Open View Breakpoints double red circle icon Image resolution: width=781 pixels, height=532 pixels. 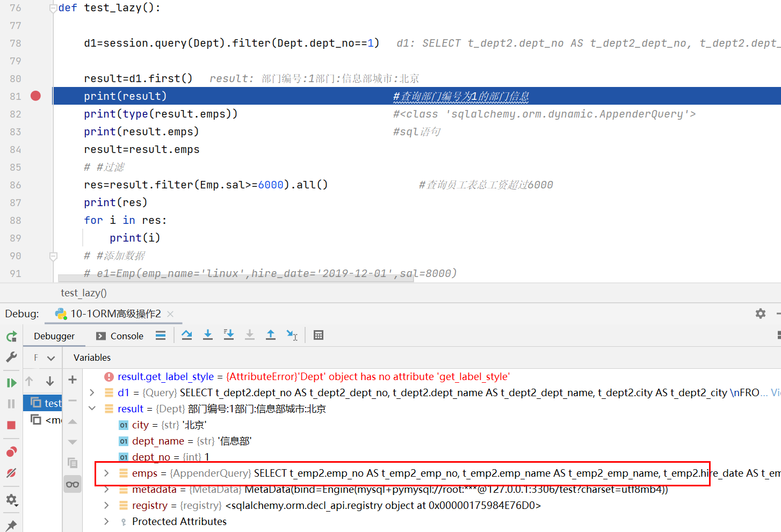(x=11, y=451)
